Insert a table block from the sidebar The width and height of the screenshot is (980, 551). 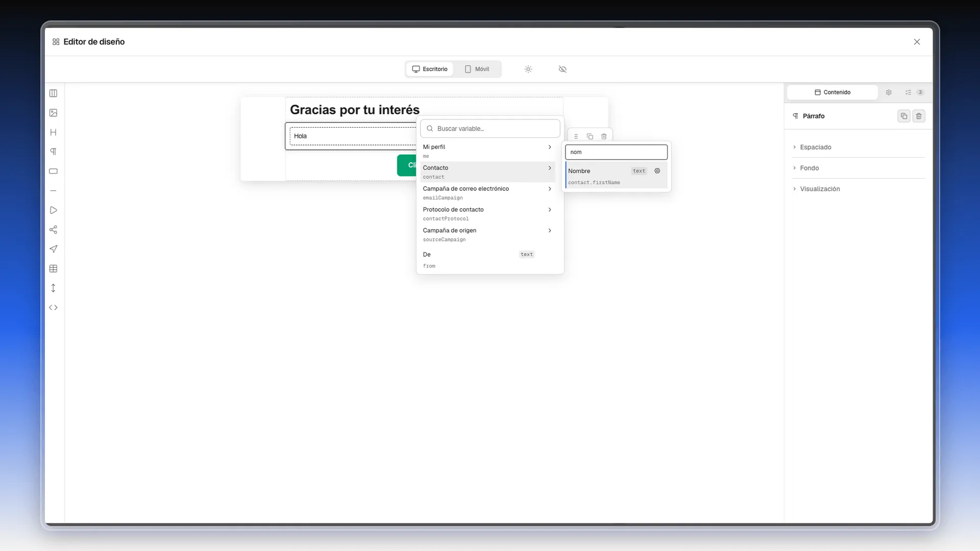pos(53,269)
